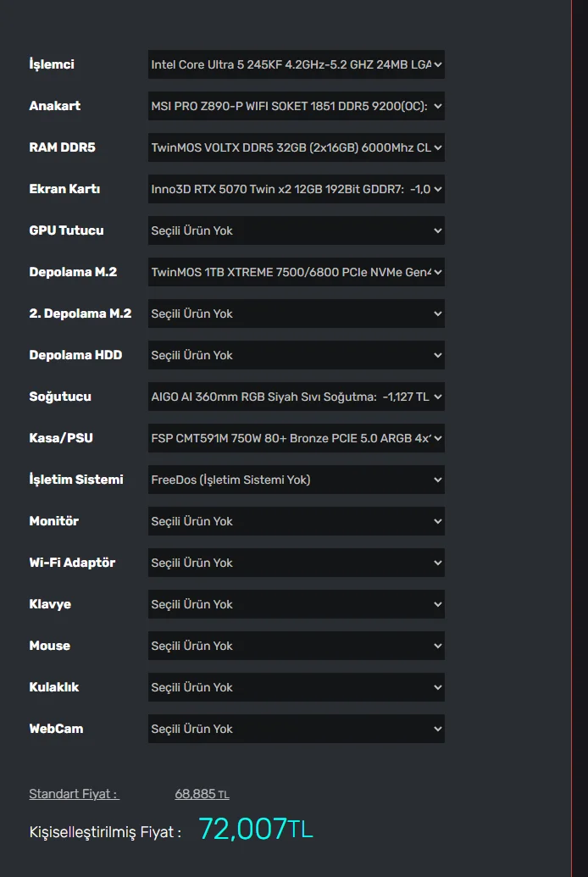This screenshot has width=588, height=877.
Task: Open the Depolama HDD dropdown
Action: (x=296, y=355)
